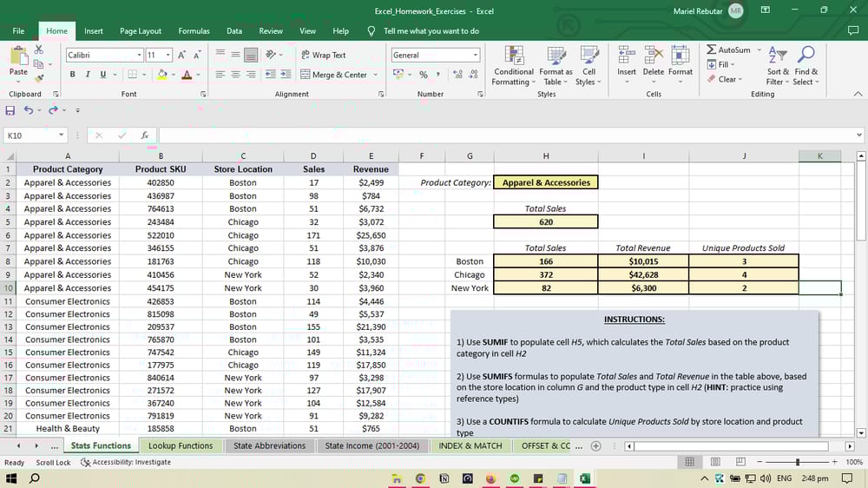Open the General number format dropdown
This screenshot has height=488, width=868.
pos(475,55)
